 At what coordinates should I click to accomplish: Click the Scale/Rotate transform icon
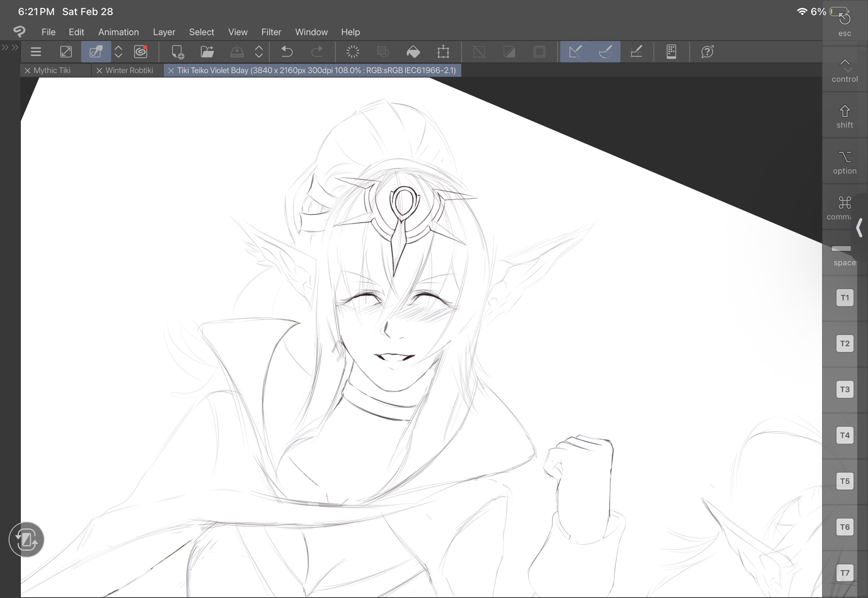(x=443, y=52)
